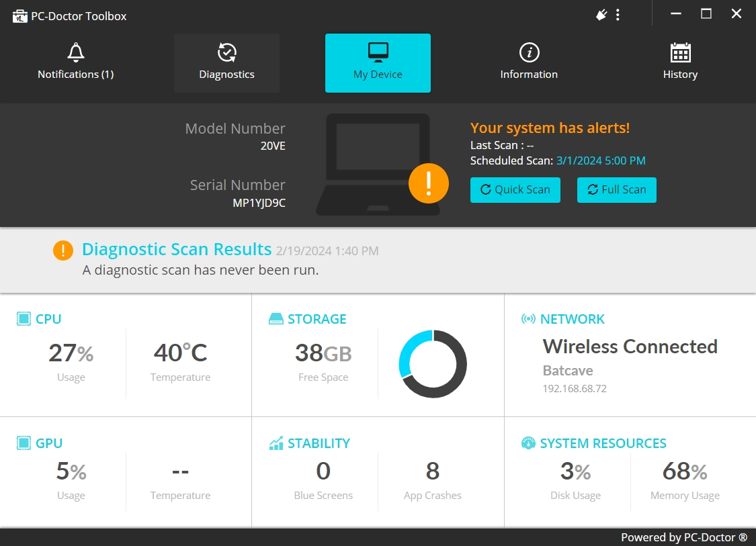This screenshot has width=756, height=546.
Task: Select the 40°C temperature value
Action: click(180, 353)
